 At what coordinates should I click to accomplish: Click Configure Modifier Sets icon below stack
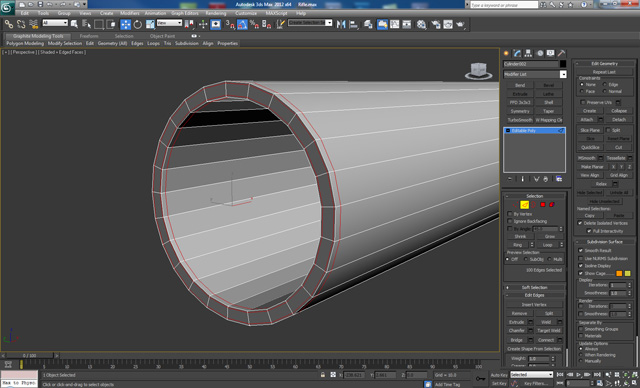click(559, 179)
